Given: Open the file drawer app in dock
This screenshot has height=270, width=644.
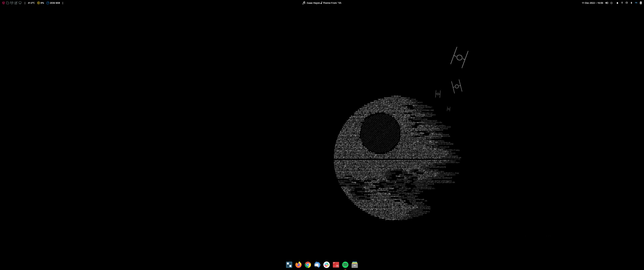Looking at the screenshot, I should [x=354, y=265].
